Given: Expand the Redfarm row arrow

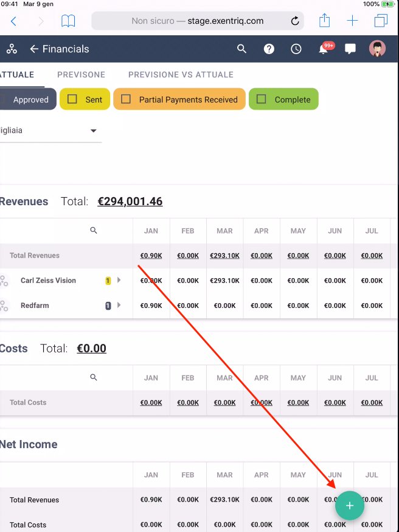Looking at the screenshot, I should (x=119, y=306).
